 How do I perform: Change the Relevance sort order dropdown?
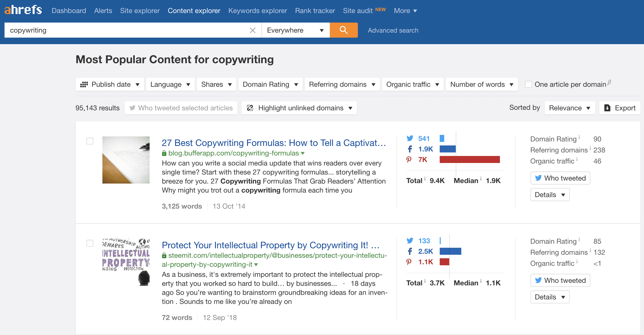[x=570, y=108]
